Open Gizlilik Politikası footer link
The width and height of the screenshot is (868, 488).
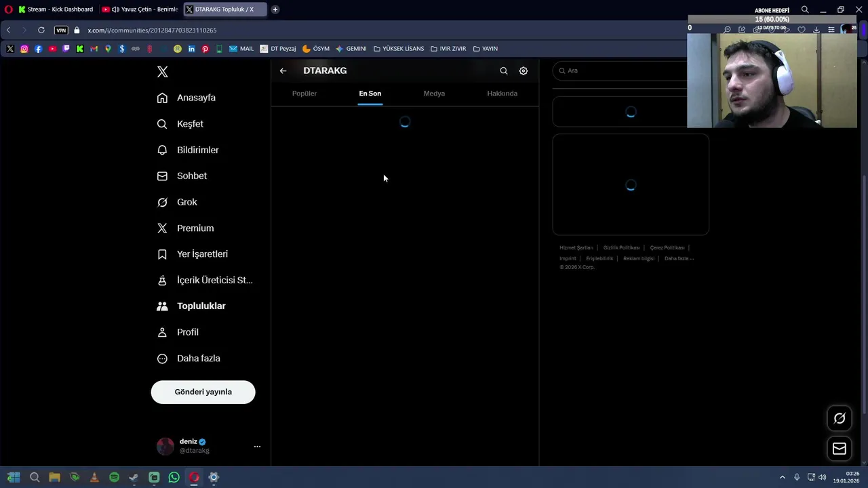pos(621,248)
